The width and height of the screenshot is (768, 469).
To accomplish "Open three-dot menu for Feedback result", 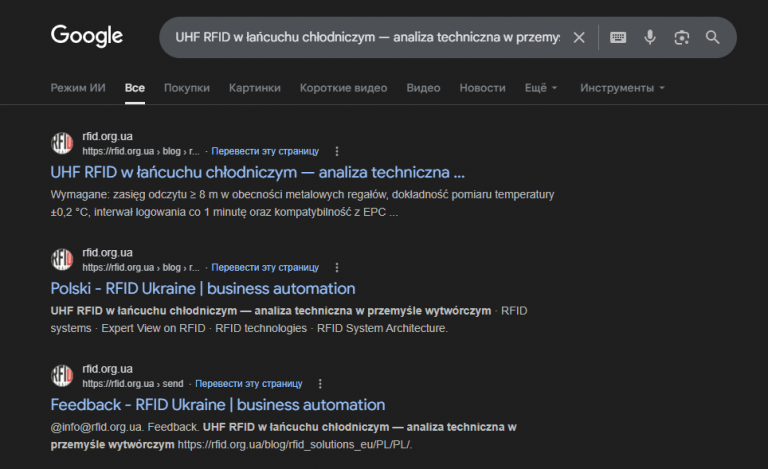I will tap(320, 384).
